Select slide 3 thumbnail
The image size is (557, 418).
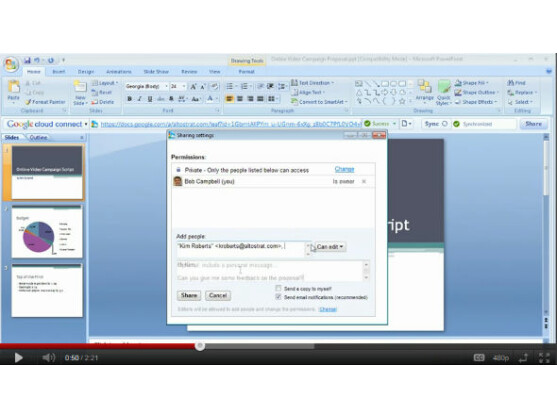47,291
